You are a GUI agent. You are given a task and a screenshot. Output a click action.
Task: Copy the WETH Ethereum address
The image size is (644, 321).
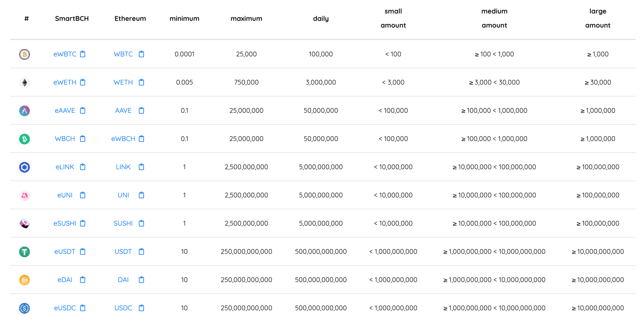(141, 82)
